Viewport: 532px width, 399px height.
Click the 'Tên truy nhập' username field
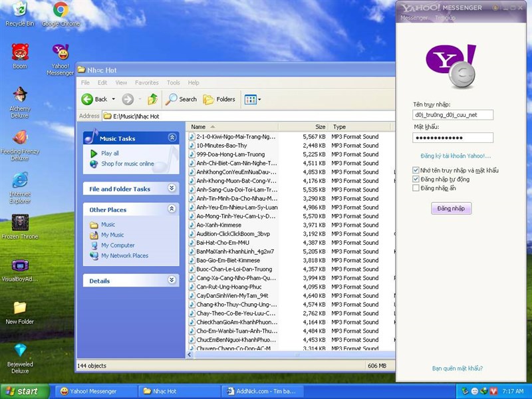(453, 114)
